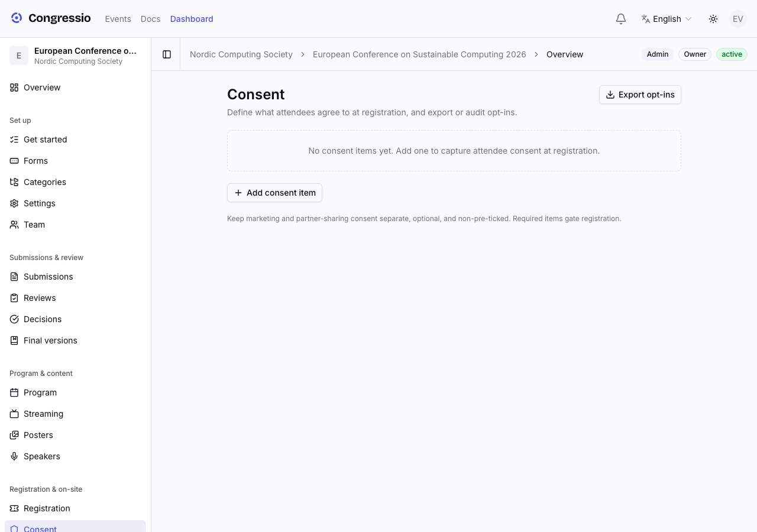
Task: Click the Streaming TV icon
Action: tap(14, 414)
